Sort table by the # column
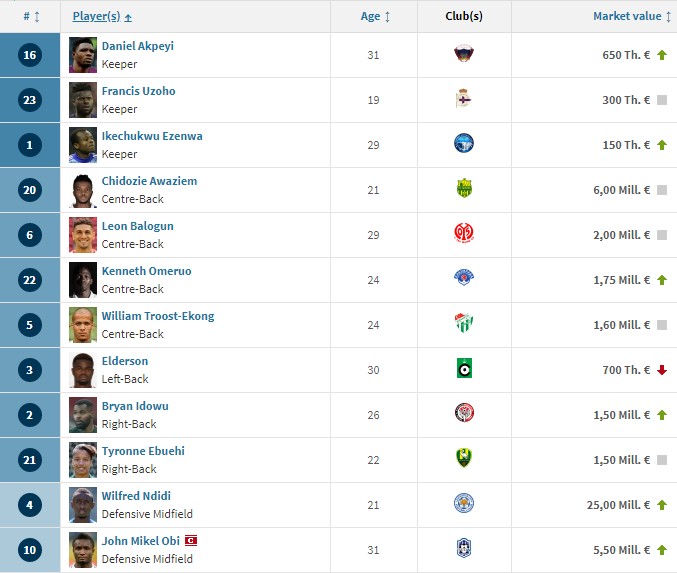Image resolution: width=677 pixels, height=573 pixels. (31, 16)
